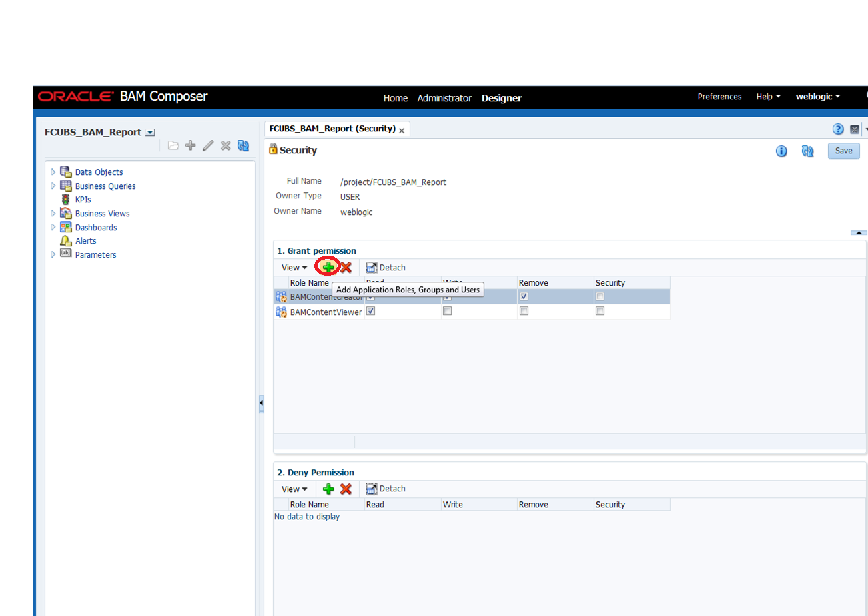Screen dimensions: 868x616
Task: Switch to the Designer page
Action: (x=502, y=98)
